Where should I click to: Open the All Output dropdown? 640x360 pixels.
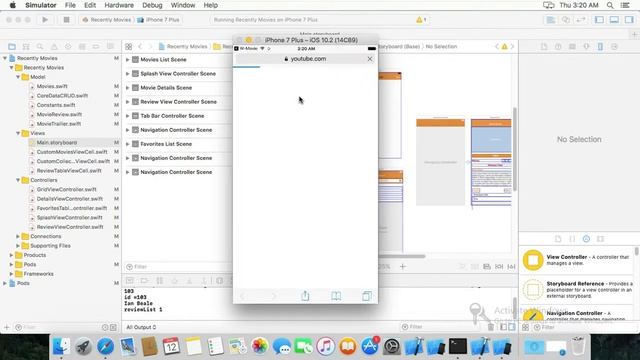(x=141, y=327)
